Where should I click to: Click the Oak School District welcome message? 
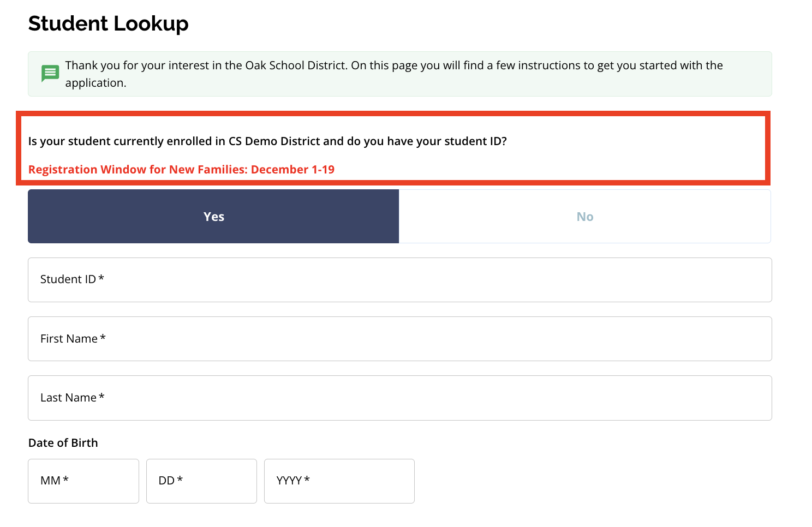[393, 66]
